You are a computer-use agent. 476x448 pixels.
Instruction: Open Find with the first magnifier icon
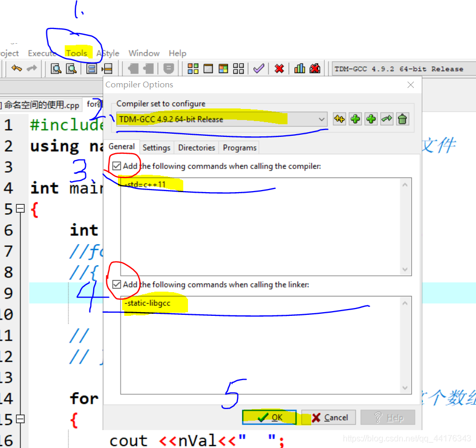coord(56,68)
